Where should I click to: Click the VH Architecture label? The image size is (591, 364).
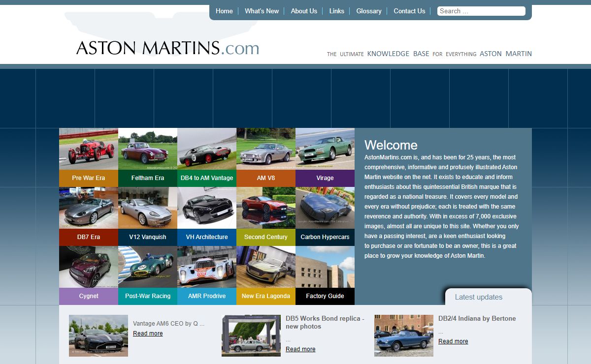tap(207, 237)
